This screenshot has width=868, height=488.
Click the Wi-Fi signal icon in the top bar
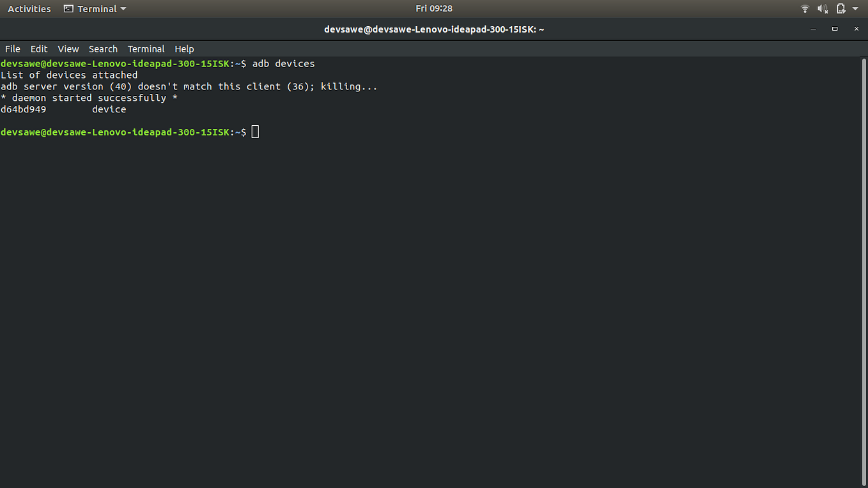pos(805,8)
